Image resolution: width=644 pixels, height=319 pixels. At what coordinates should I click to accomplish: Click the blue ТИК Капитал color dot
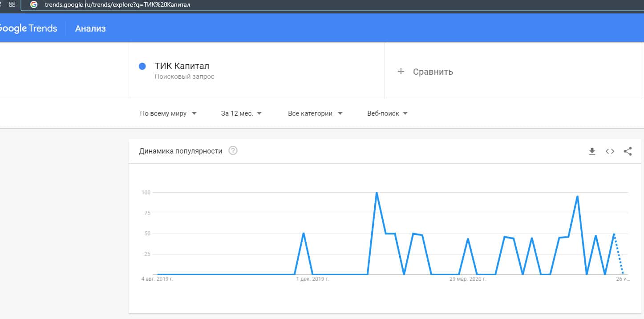tap(142, 66)
